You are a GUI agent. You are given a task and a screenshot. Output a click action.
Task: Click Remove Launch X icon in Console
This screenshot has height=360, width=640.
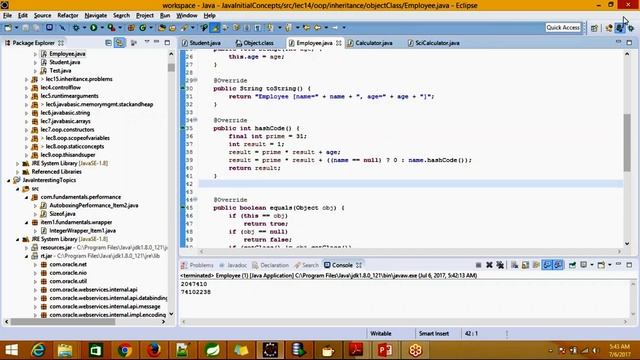click(x=489, y=265)
